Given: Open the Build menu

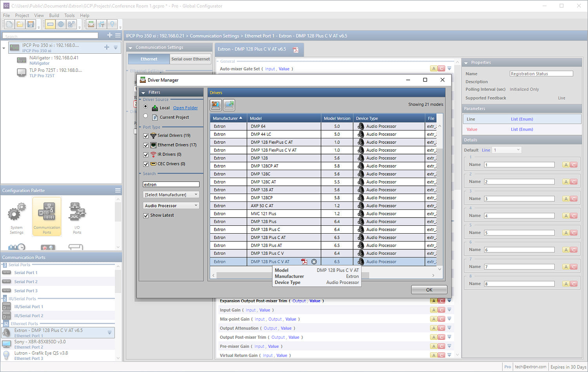Looking at the screenshot, I should tap(54, 15).
